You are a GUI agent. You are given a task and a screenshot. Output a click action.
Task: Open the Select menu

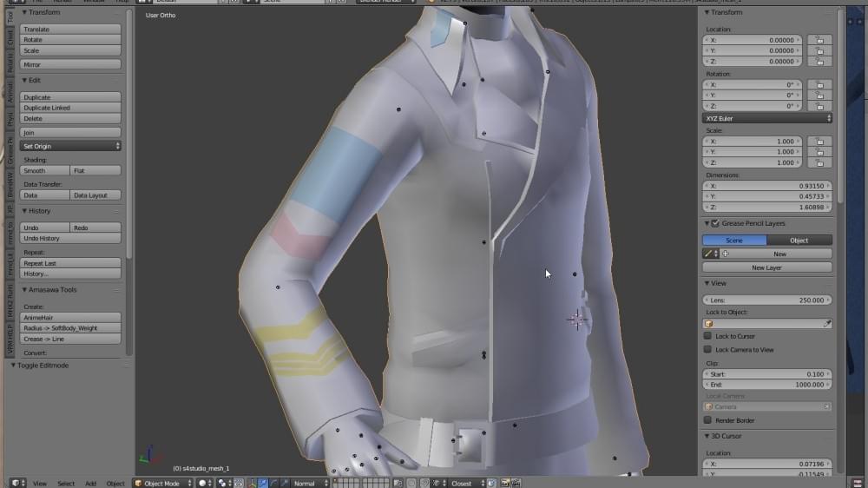tap(66, 484)
